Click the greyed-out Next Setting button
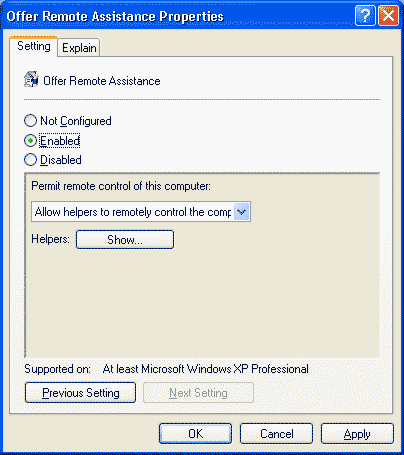Viewport: 404px width, 455px height. pos(198,393)
